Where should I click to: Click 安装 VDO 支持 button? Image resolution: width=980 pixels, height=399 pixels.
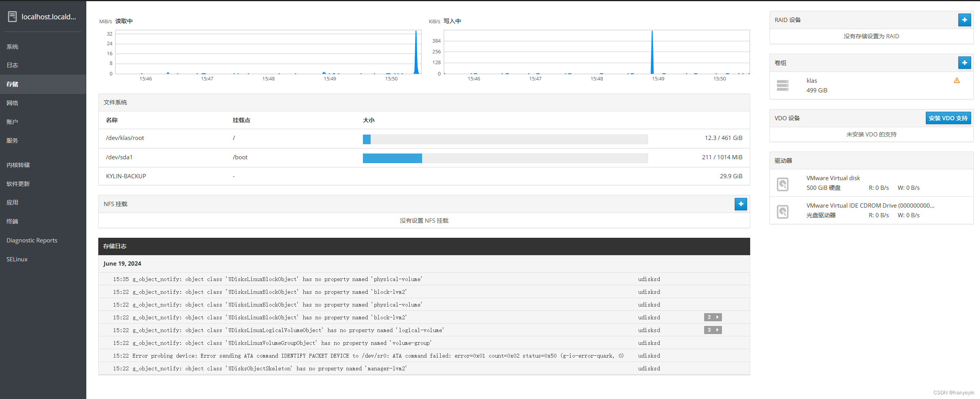(948, 118)
